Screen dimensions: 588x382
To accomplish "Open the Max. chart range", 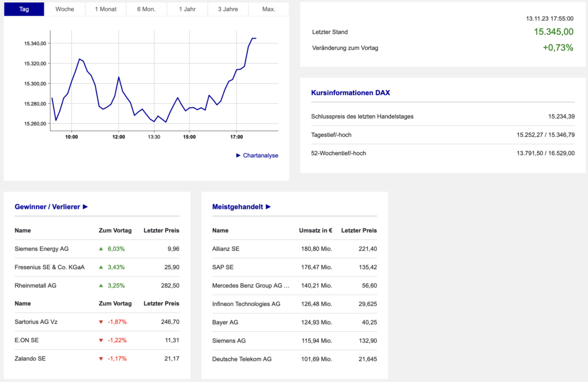I will [x=269, y=9].
